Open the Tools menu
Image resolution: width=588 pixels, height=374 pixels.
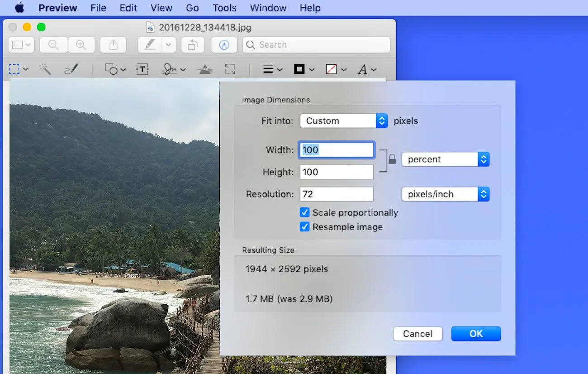[224, 8]
